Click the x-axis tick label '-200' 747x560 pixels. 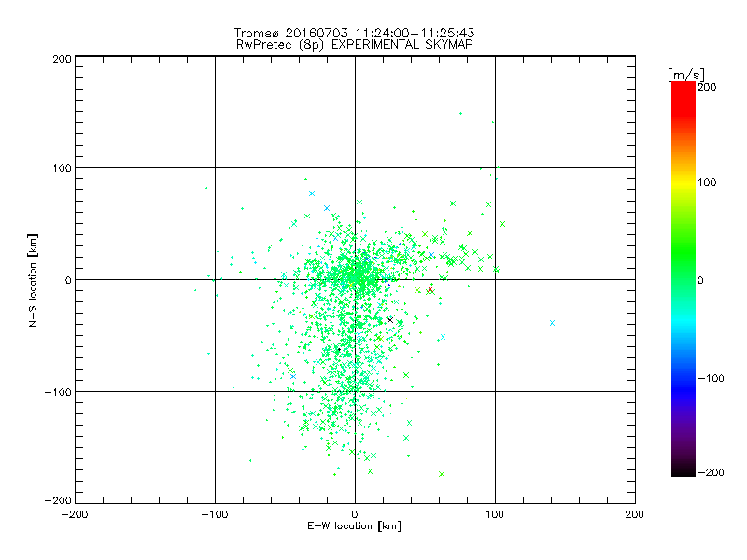point(75,514)
